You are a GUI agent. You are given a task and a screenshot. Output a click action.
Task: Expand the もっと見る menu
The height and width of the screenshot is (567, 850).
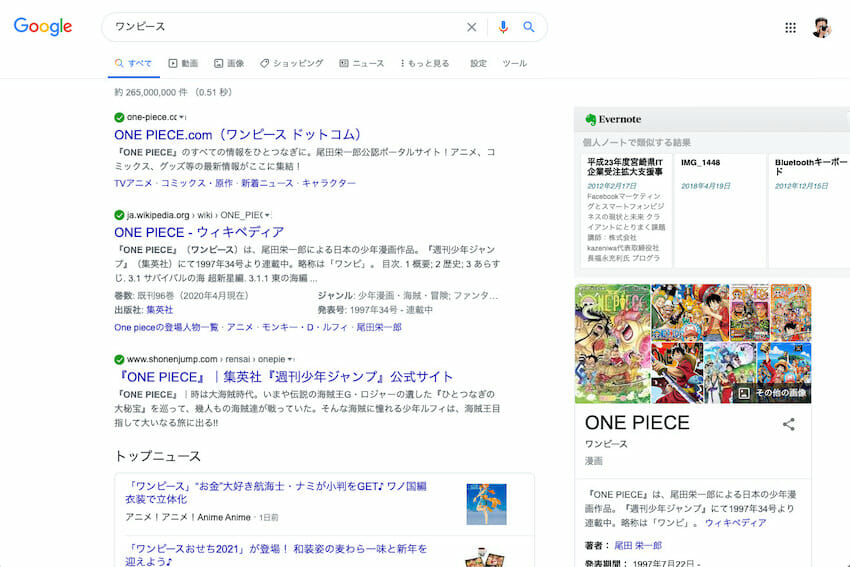tap(425, 63)
